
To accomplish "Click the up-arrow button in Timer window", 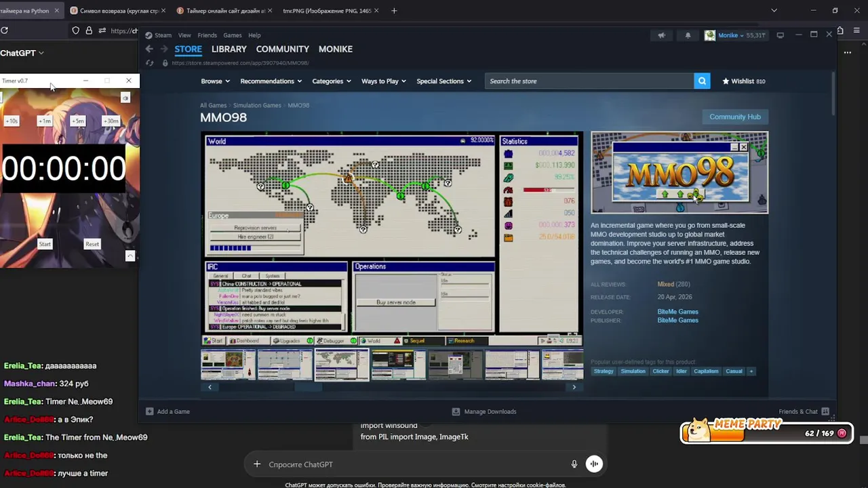I will pos(130,256).
